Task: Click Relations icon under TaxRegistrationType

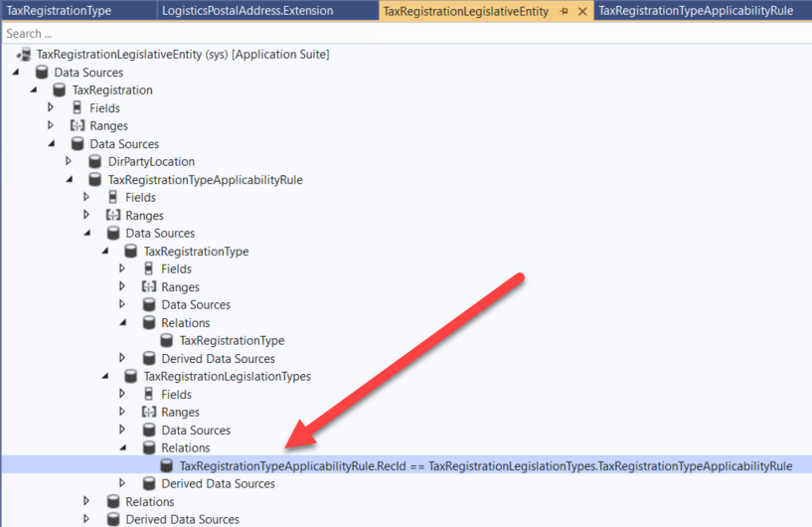Action: click(x=149, y=323)
